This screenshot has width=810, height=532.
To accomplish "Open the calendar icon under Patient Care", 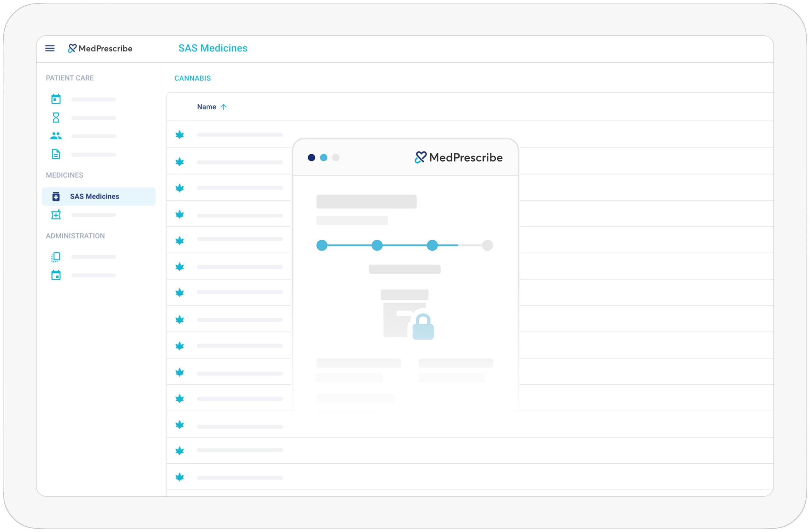I will click(x=56, y=99).
